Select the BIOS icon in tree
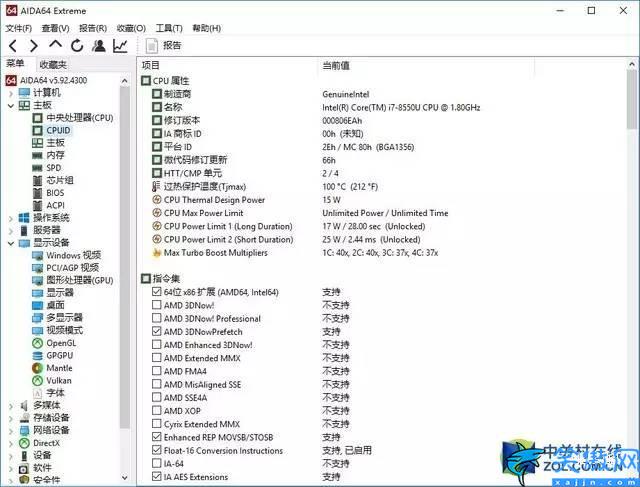 click(37, 193)
